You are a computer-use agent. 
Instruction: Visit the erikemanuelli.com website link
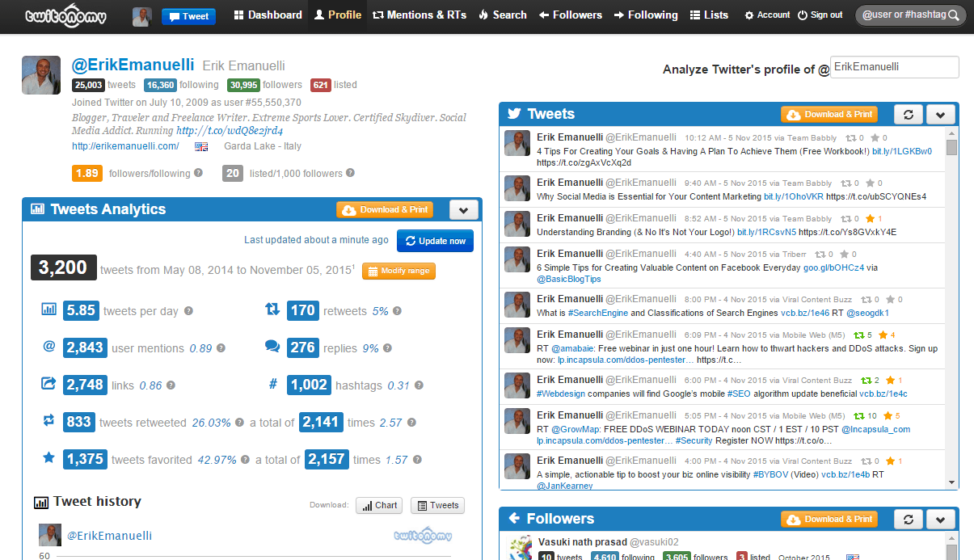tap(125, 146)
